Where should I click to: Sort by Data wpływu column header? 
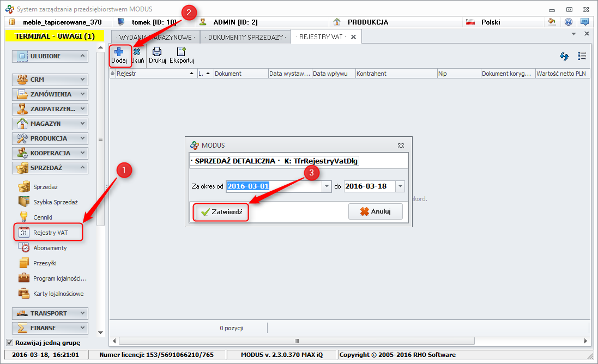tap(334, 74)
